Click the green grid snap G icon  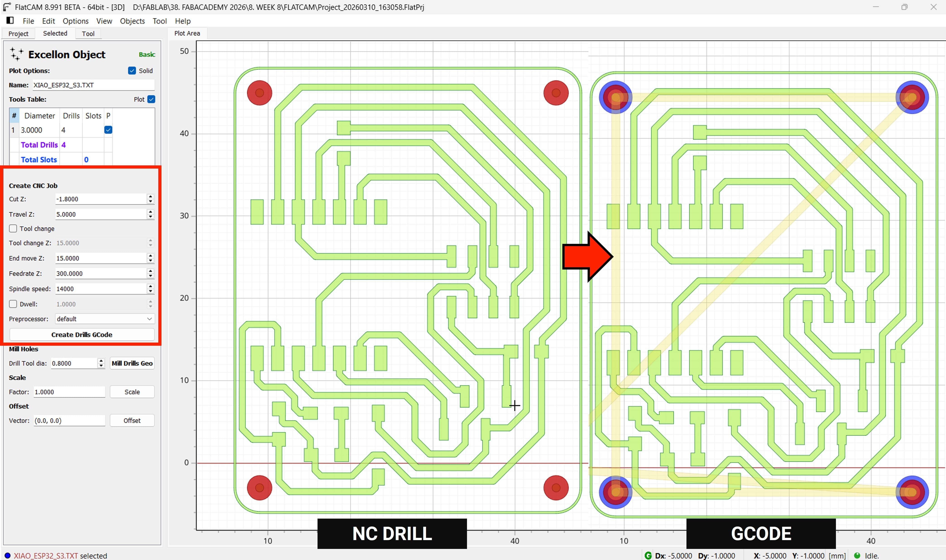click(x=648, y=555)
